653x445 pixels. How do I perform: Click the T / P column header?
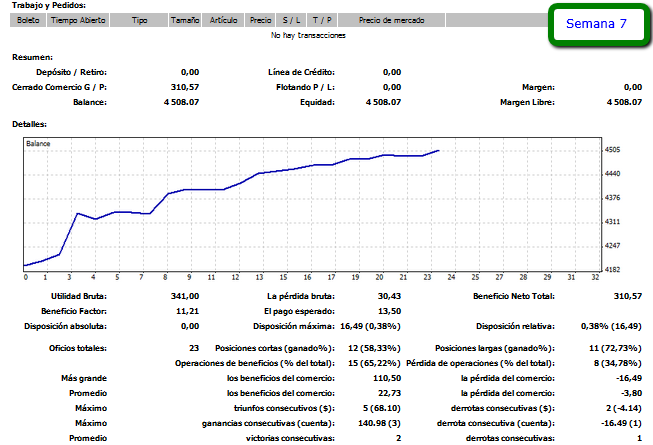[323, 20]
